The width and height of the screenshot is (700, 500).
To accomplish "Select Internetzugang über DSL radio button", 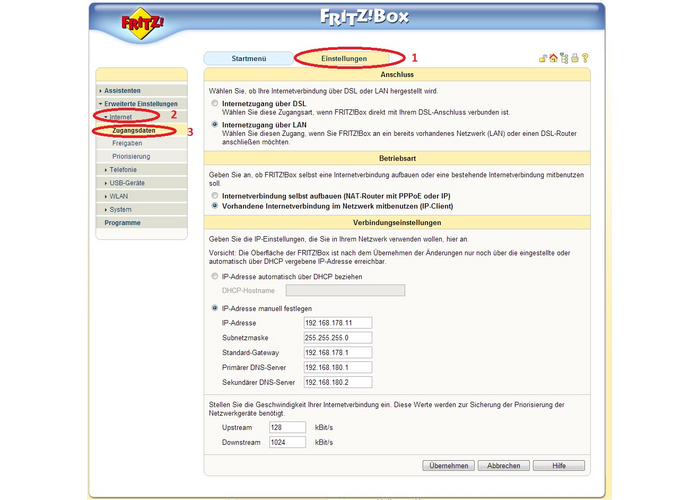I will 213,103.
